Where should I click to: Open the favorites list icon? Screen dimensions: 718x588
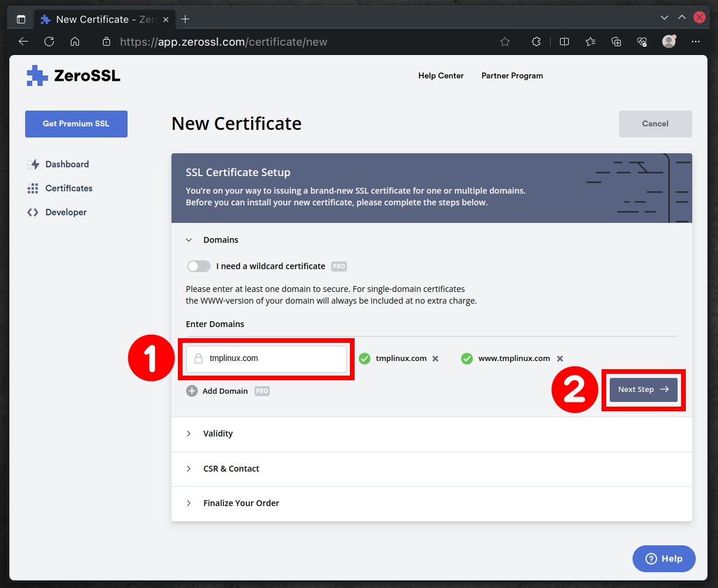pyautogui.click(x=590, y=42)
